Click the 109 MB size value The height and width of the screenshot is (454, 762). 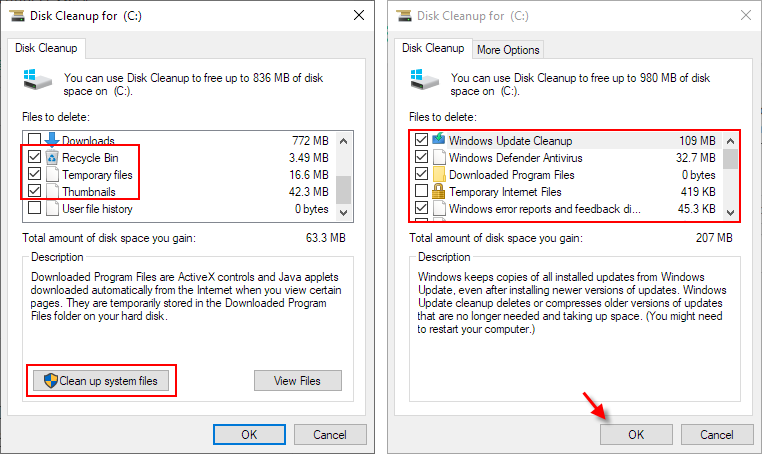pyautogui.click(x=697, y=140)
